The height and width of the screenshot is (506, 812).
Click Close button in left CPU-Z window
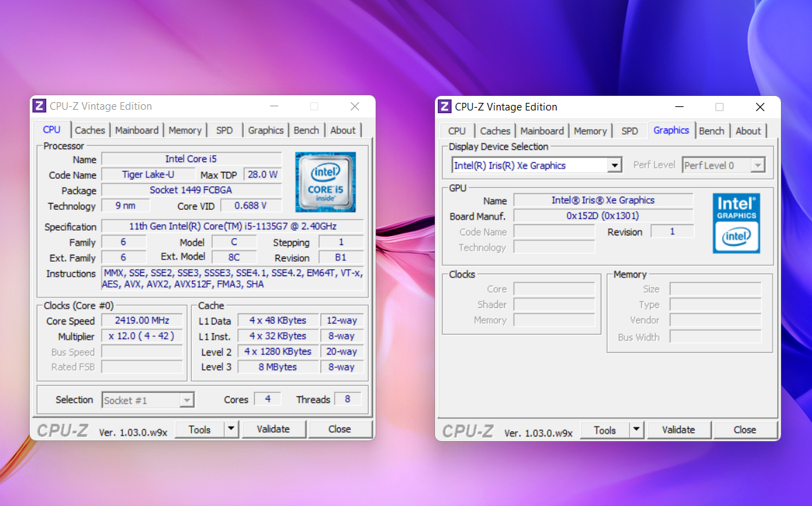tap(340, 429)
